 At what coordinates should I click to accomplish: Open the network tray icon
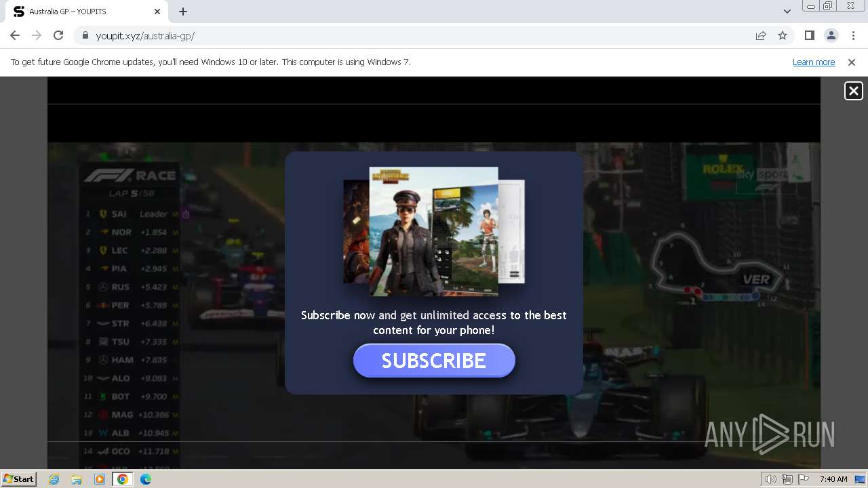pyautogui.click(x=787, y=479)
